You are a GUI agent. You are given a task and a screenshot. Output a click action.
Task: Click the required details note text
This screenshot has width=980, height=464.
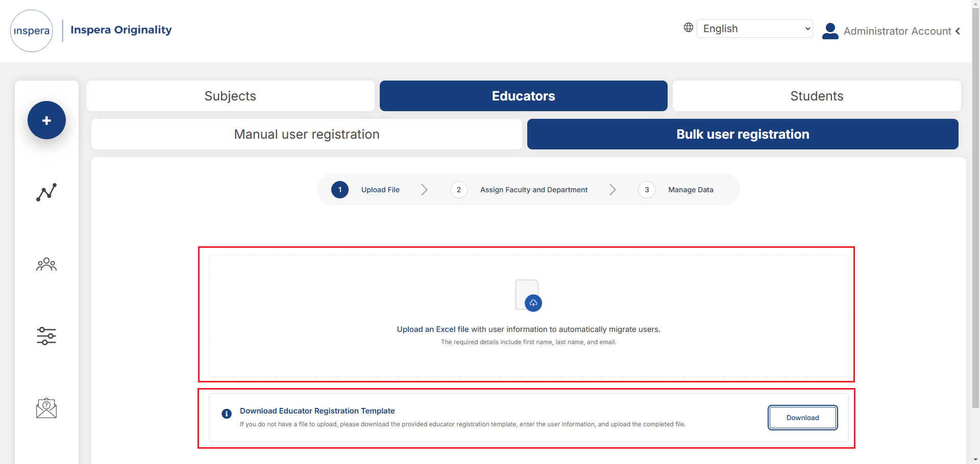[529, 342]
